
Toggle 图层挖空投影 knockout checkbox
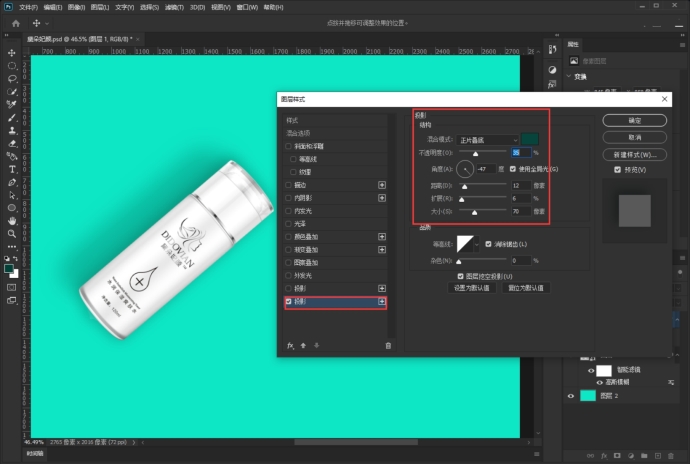click(x=460, y=276)
